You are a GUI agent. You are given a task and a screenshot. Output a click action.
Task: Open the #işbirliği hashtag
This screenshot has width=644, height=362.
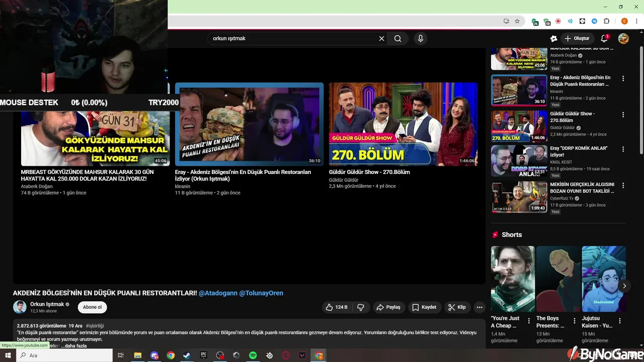pos(95,326)
